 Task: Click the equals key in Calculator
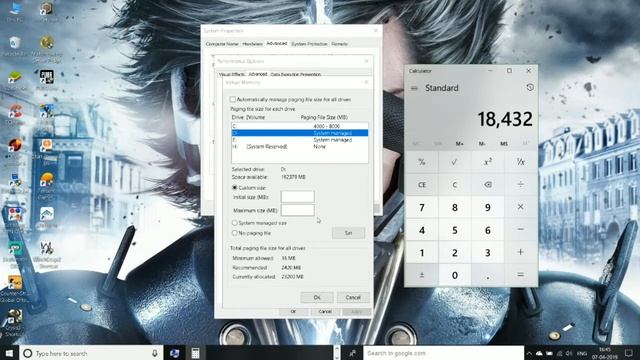coord(520,275)
